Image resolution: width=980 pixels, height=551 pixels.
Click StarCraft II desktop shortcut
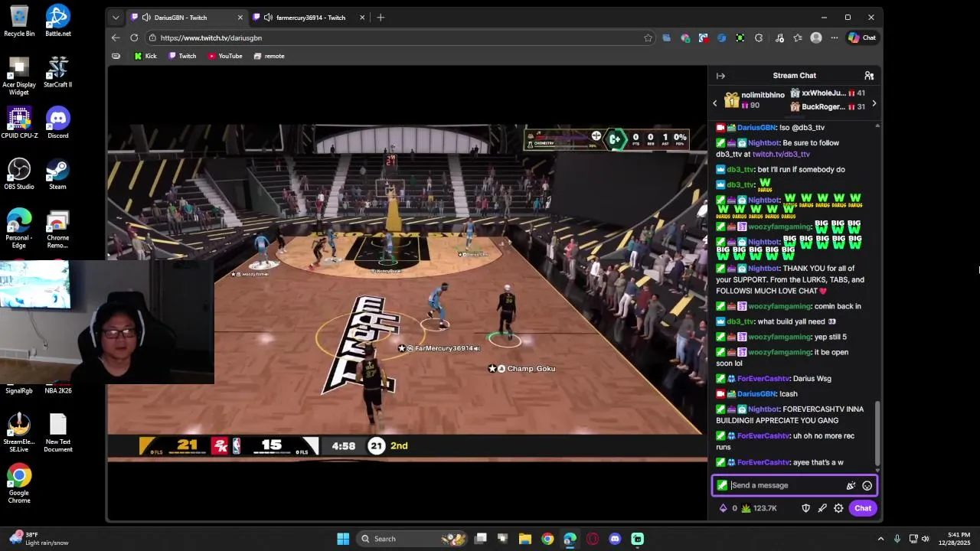point(58,72)
